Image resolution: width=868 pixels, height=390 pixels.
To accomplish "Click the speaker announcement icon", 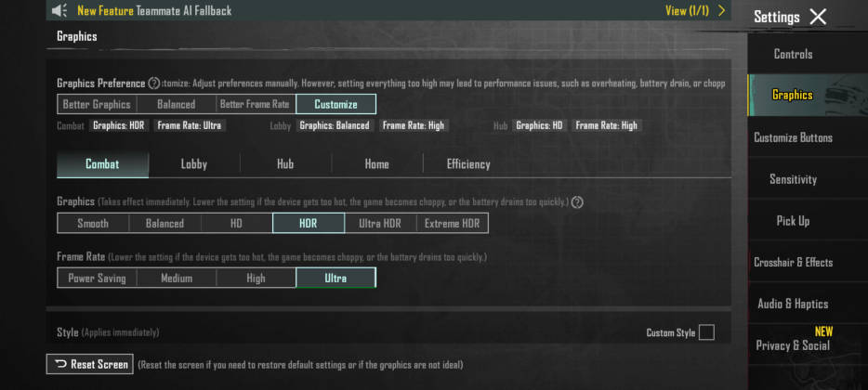I will (59, 11).
